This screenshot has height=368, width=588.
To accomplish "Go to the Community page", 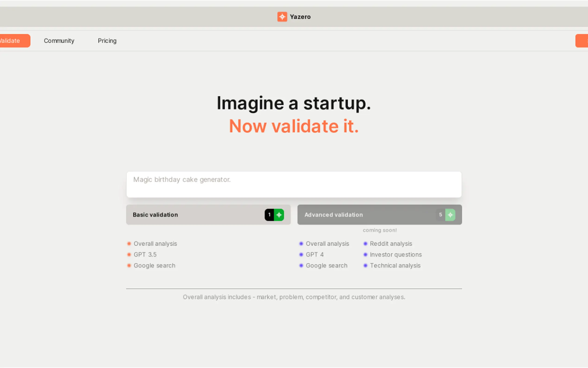I will click(59, 41).
